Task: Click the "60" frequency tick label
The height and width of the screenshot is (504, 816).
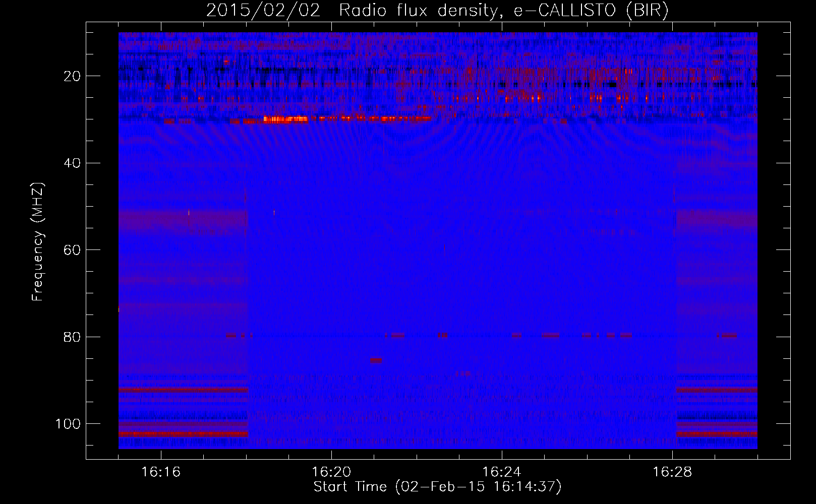Action: pos(72,250)
